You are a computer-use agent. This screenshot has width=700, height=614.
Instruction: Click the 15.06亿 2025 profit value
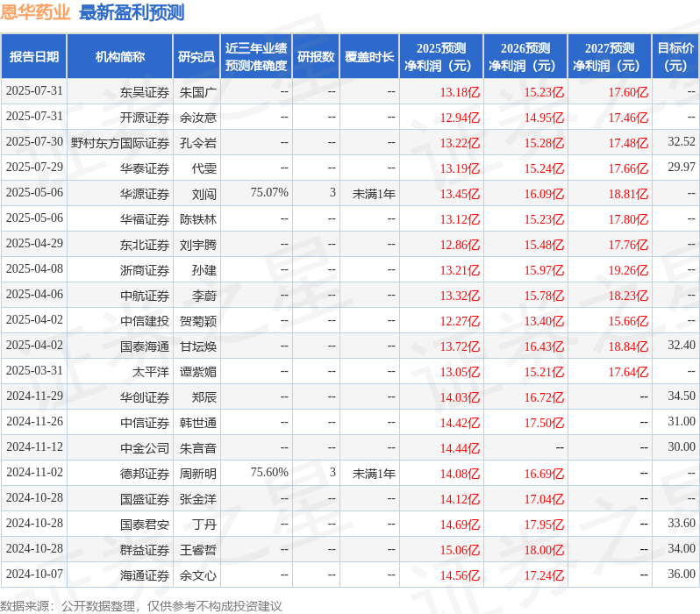(x=460, y=551)
